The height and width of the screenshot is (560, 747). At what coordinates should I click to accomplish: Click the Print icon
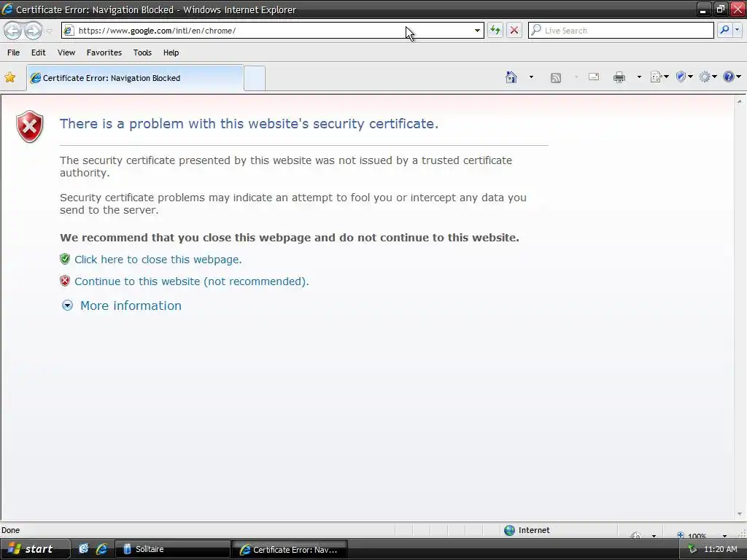619,77
